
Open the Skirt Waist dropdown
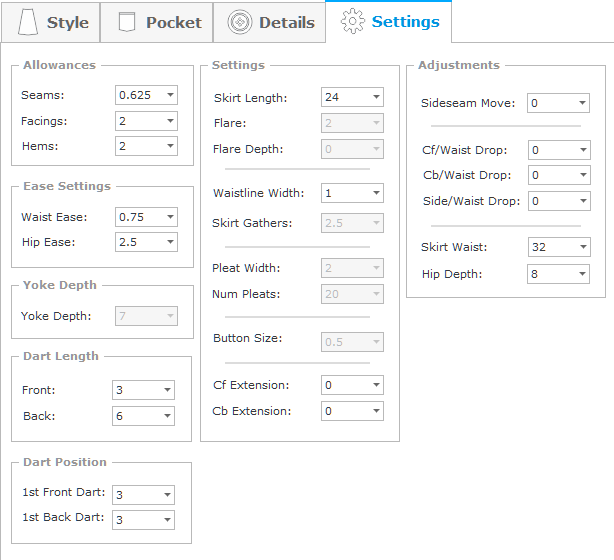559,247
